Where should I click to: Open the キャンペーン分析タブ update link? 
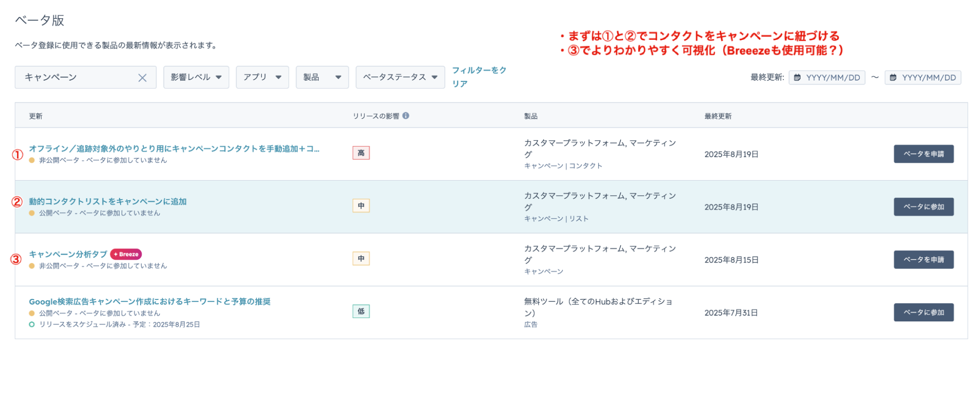click(x=68, y=254)
